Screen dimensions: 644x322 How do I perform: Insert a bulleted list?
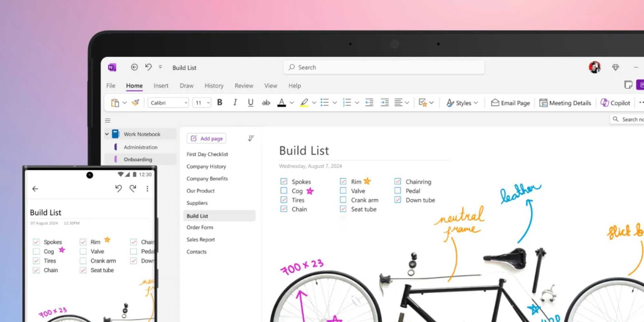(325, 103)
